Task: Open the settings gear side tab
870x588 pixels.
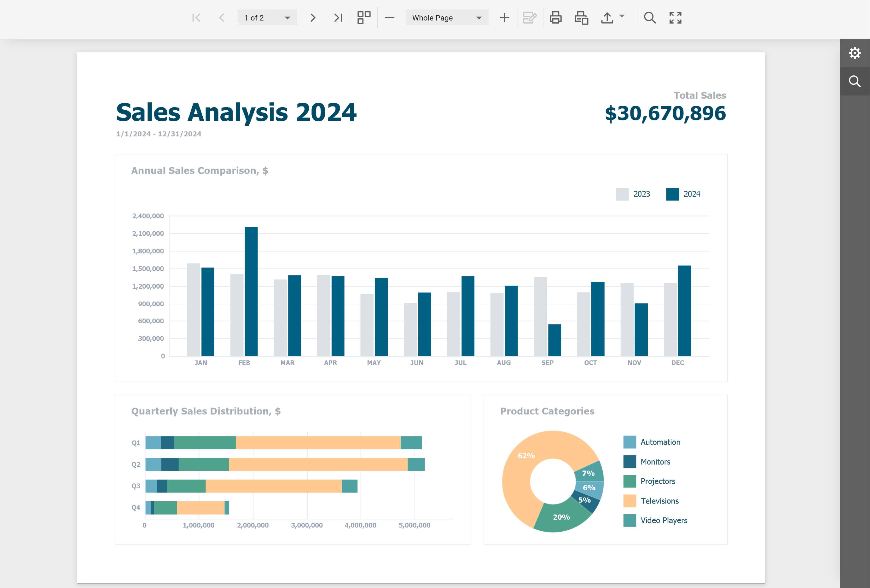Action: (x=855, y=53)
